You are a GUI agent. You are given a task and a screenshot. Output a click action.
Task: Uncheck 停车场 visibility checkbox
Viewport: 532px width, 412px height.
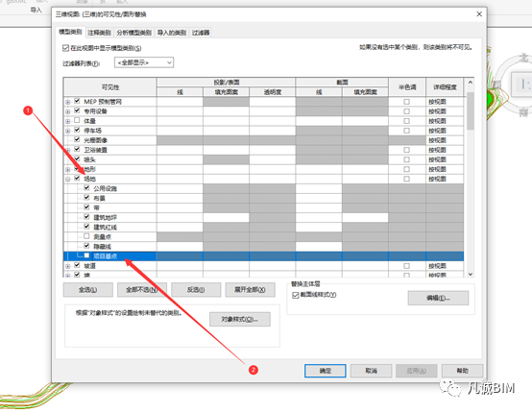(77, 130)
